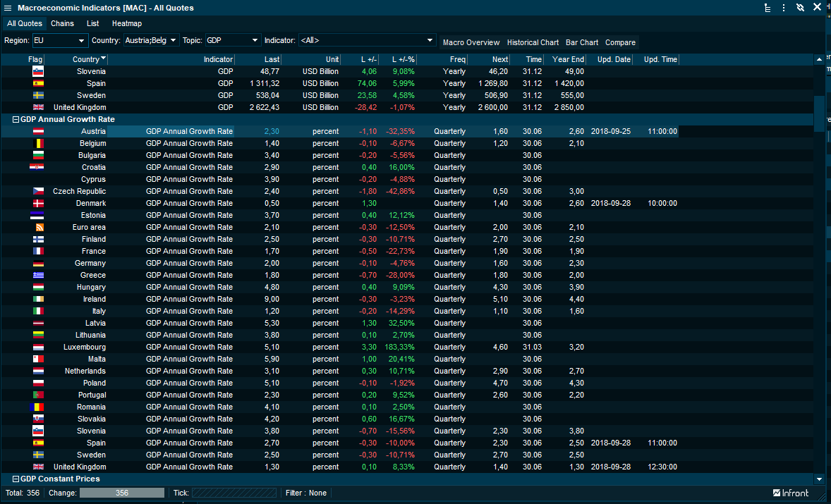Image resolution: width=831 pixels, height=504 pixels.
Task: Click the Portugal flag icon
Action: (x=38, y=395)
